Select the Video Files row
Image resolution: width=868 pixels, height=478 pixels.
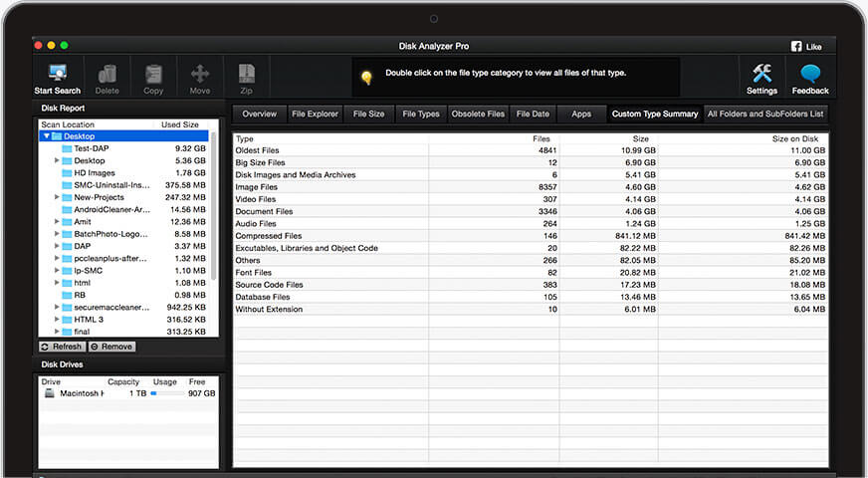tap(531, 199)
